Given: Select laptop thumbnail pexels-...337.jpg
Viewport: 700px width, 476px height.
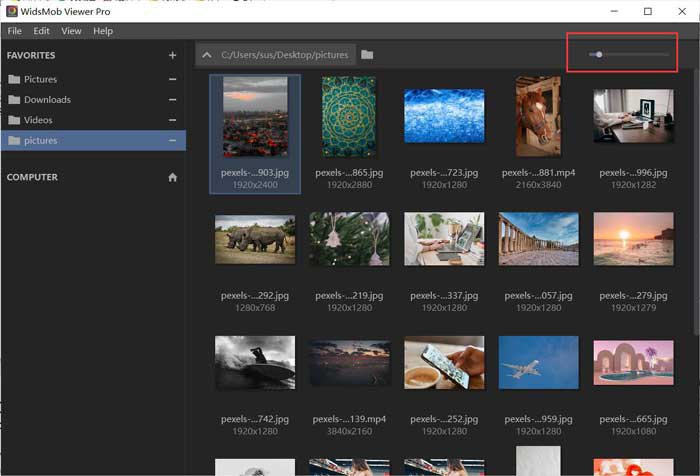Looking at the screenshot, I should (444, 239).
